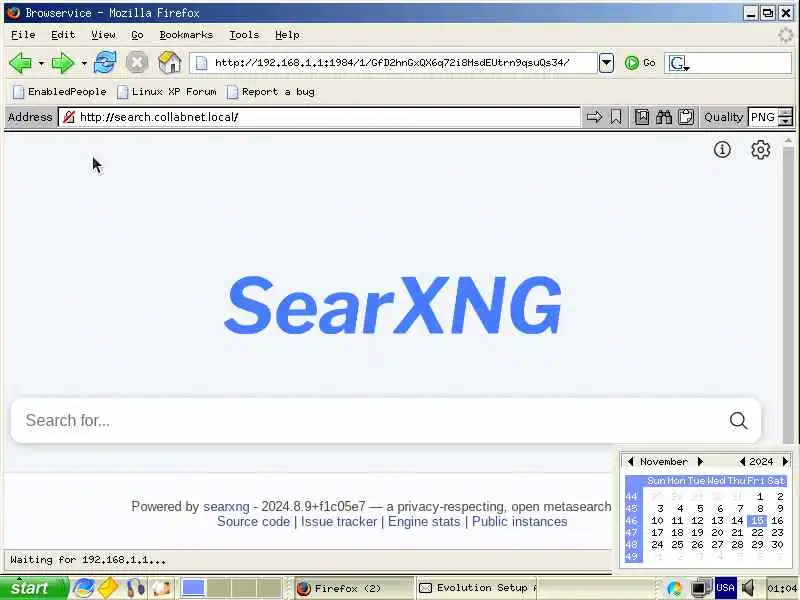Screen dimensions: 800x600
Task: Open the File menu
Action: [23, 35]
